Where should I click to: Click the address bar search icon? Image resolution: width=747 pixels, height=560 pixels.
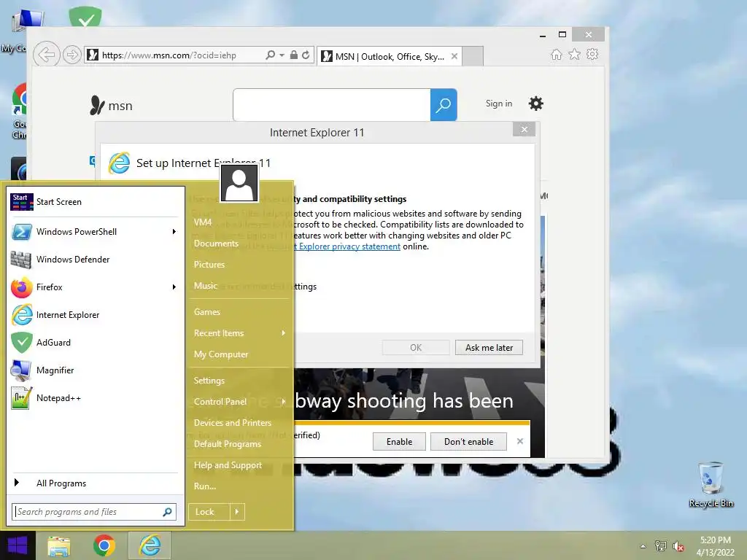[x=270, y=55]
